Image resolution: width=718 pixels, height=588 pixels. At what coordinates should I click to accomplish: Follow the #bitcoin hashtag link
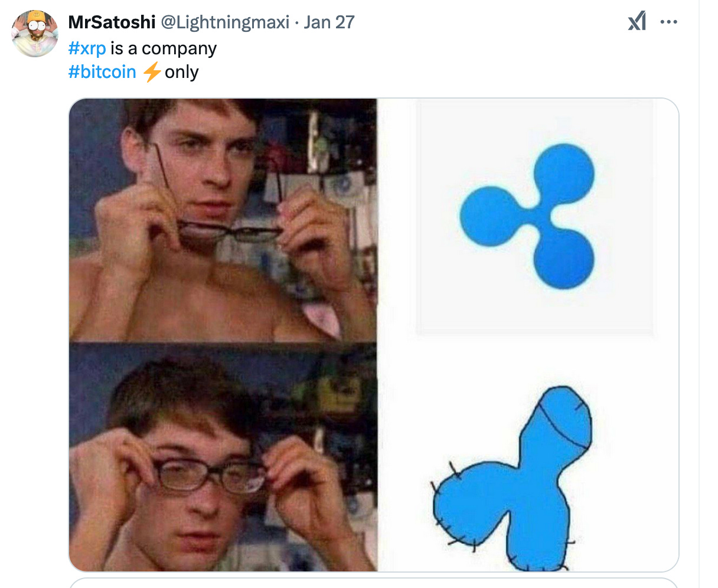(103, 72)
